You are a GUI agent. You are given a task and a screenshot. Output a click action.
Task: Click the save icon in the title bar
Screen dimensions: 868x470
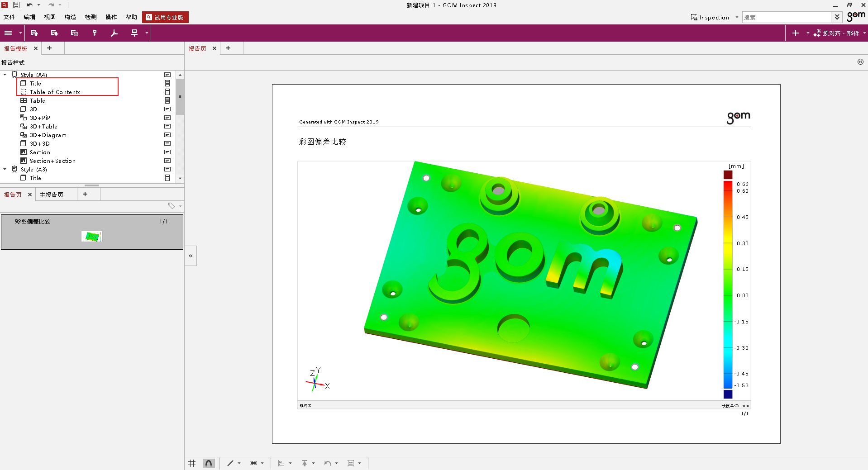16,5
